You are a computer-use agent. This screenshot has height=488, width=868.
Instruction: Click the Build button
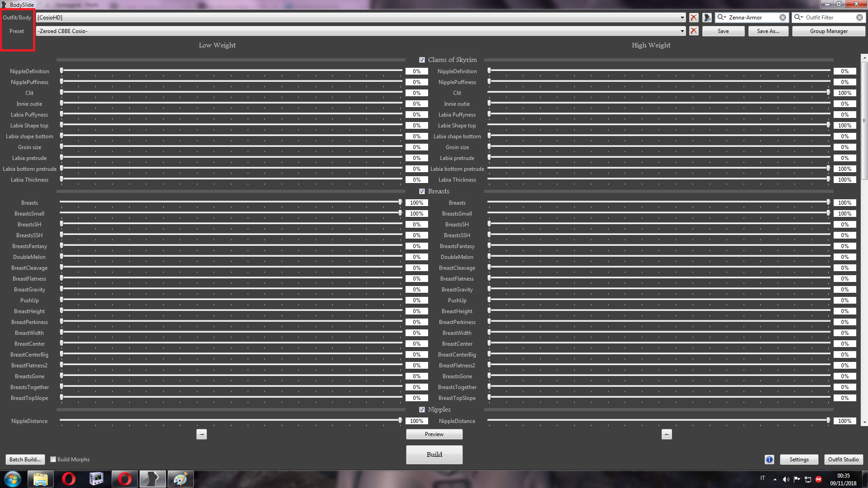click(434, 455)
